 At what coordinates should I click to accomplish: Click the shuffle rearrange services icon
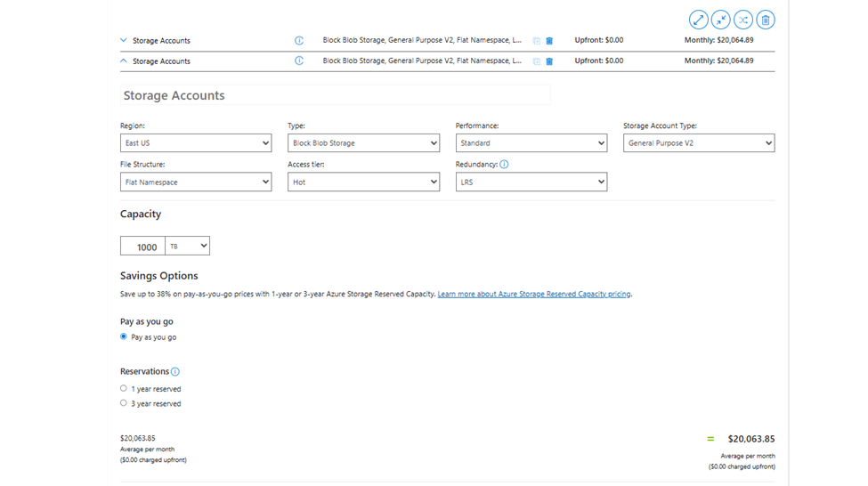(742, 20)
